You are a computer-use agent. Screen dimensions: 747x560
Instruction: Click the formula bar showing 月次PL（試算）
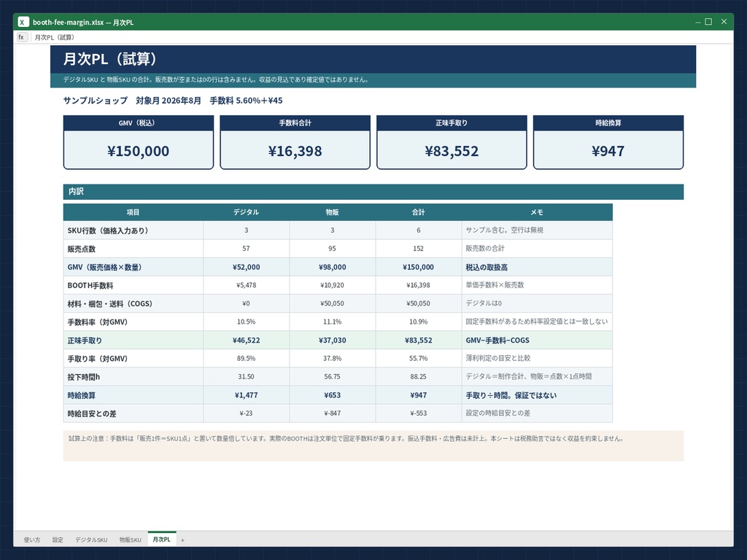381,37
